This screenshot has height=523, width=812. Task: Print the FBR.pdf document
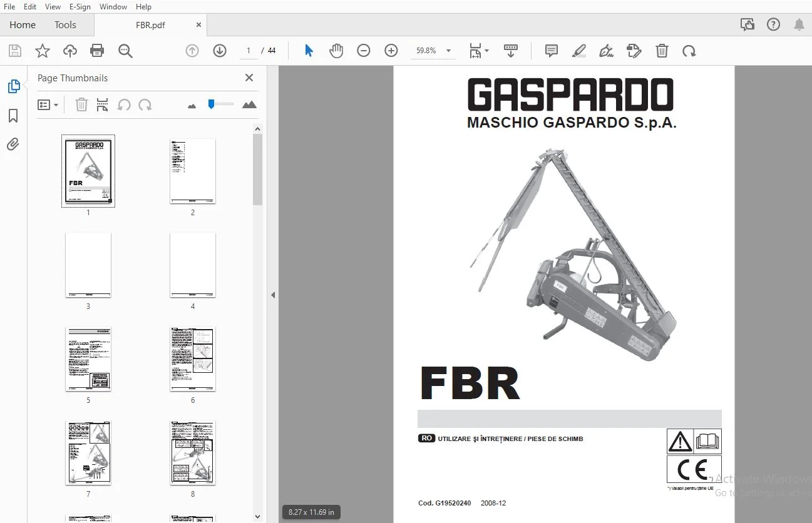click(97, 51)
